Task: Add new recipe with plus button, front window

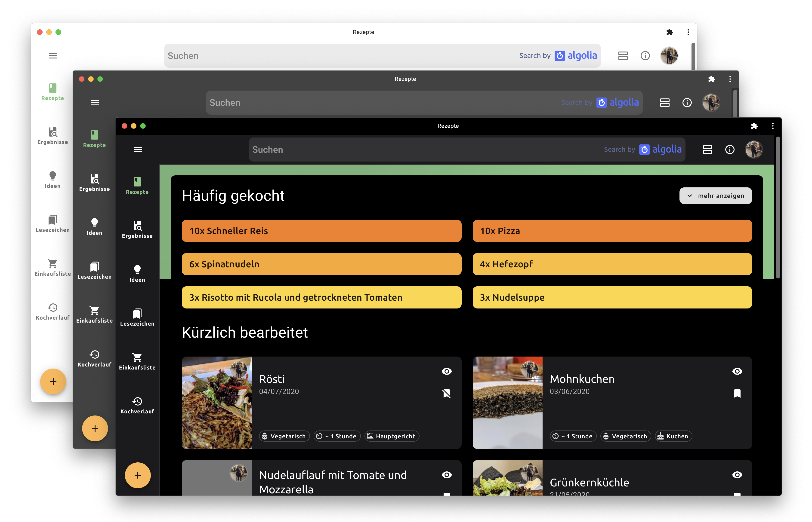Action: point(138,475)
